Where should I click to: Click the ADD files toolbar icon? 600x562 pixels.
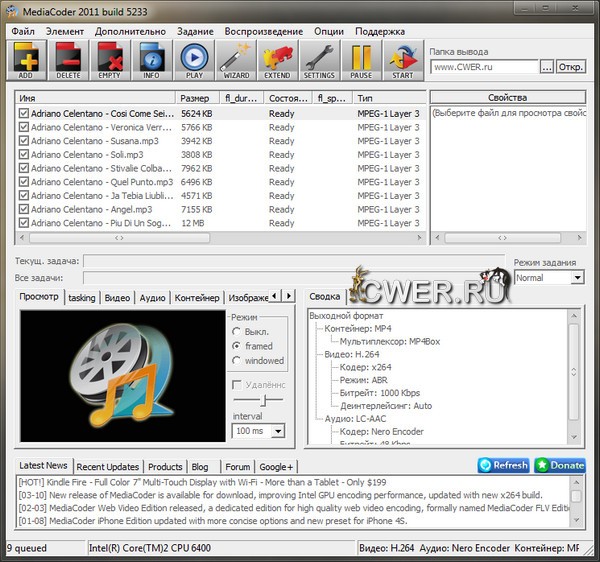pos(26,60)
